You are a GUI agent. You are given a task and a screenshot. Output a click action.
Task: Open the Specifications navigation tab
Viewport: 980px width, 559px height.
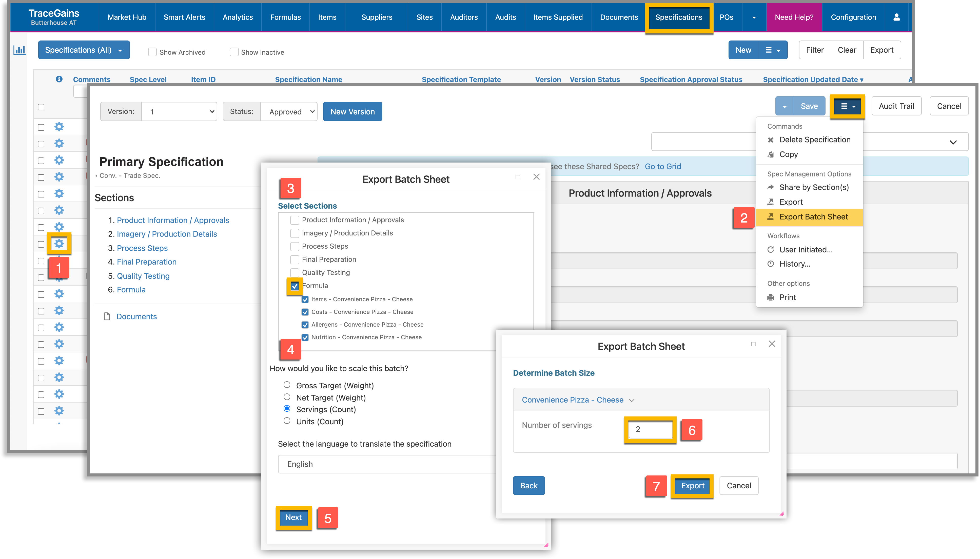pos(678,17)
